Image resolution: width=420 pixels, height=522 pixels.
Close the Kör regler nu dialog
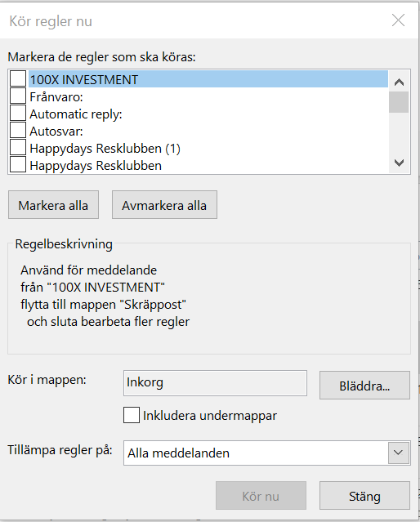pos(398,20)
